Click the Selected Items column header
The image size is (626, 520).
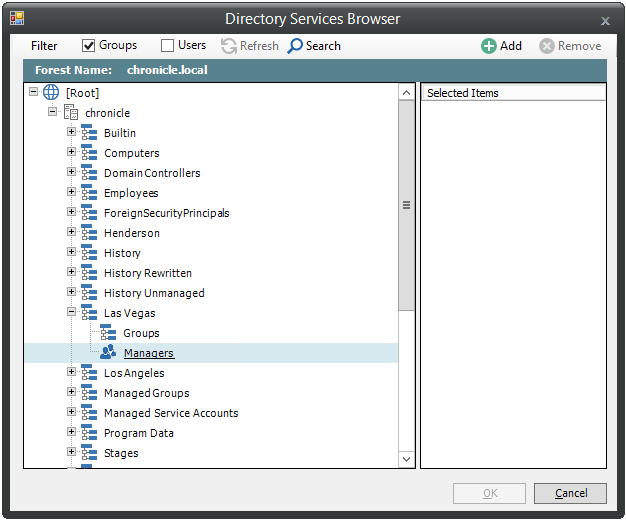[x=513, y=93]
